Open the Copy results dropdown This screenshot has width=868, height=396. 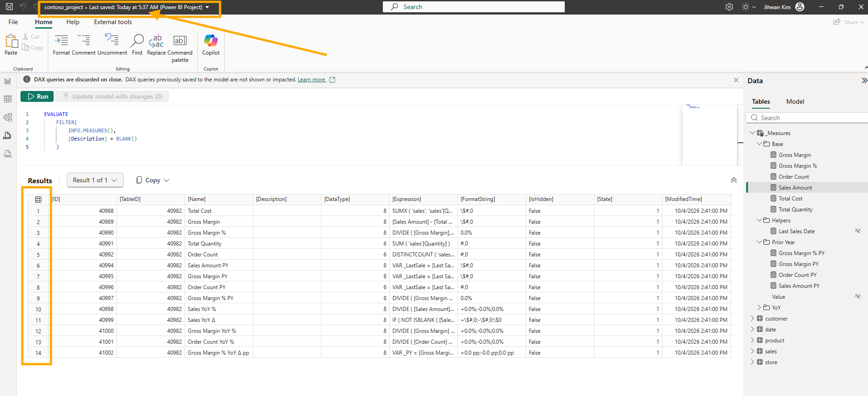153,180
